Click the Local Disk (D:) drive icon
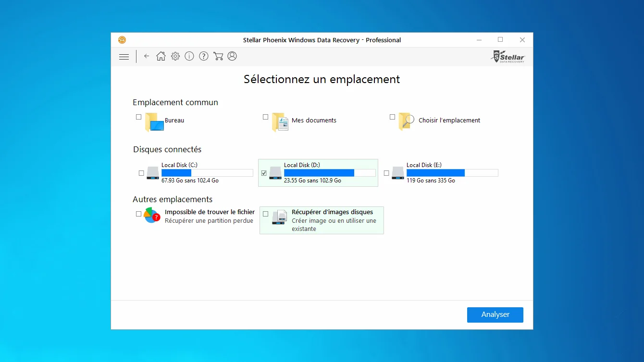 pyautogui.click(x=275, y=173)
